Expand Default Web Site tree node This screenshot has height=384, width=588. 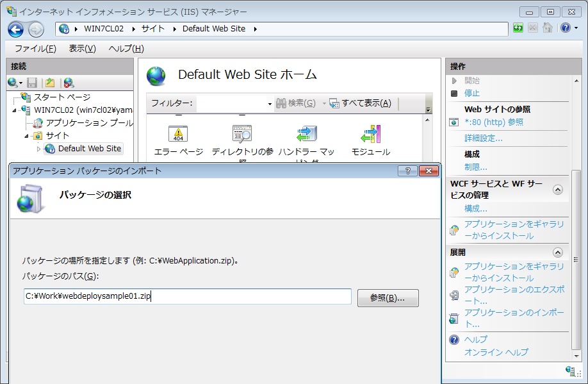pyautogui.click(x=38, y=149)
